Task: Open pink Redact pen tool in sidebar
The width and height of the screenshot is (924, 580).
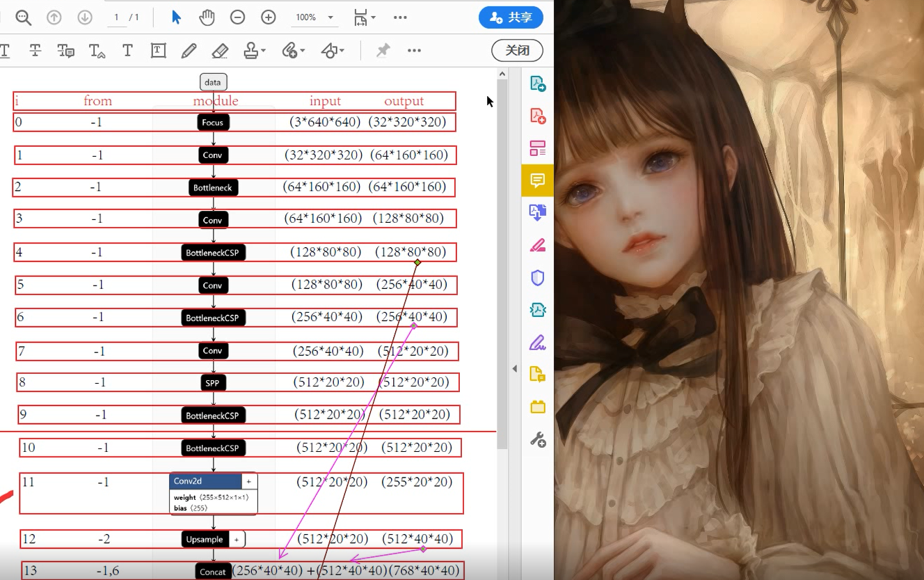Action: point(538,245)
